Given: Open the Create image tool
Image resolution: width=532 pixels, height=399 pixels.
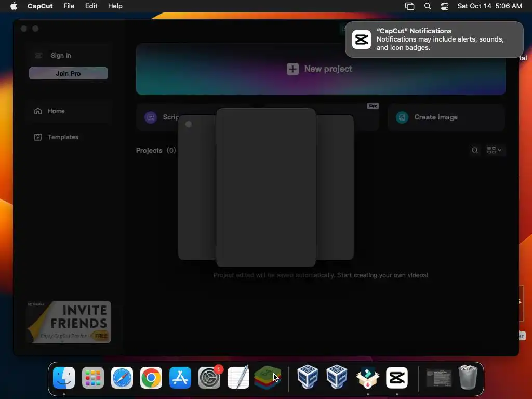Looking at the screenshot, I should point(446,117).
